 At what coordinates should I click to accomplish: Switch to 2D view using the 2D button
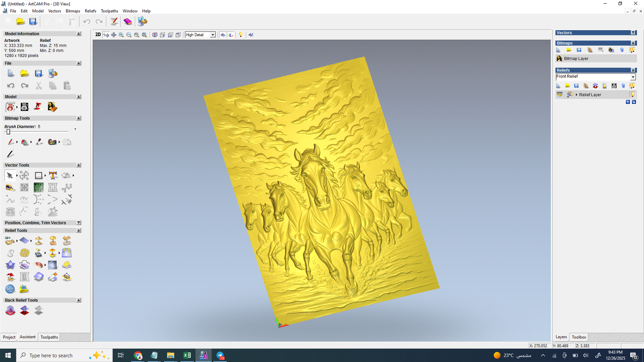98,35
